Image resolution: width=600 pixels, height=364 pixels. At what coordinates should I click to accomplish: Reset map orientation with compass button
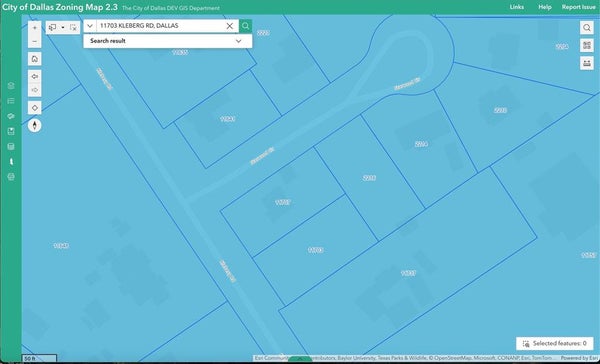click(x=35, y=126)
